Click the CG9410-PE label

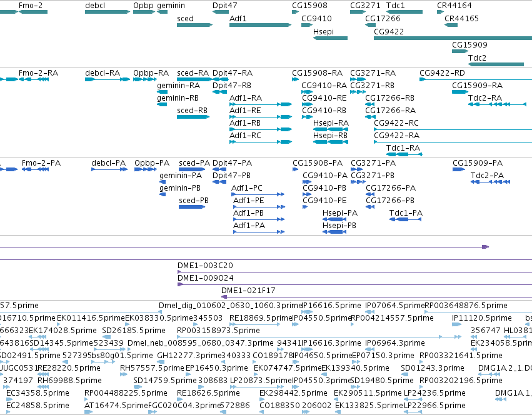click(x=324, y=201)
